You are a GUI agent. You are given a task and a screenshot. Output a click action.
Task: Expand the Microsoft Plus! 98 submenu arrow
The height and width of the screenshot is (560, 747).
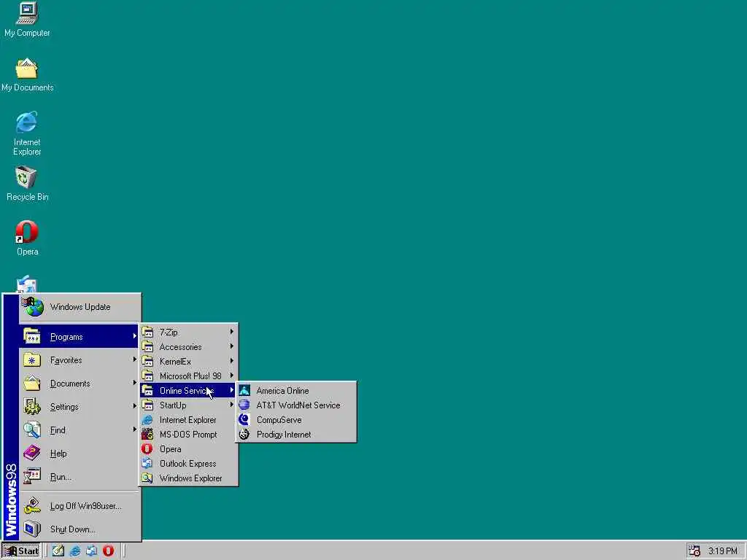point(231,376)
